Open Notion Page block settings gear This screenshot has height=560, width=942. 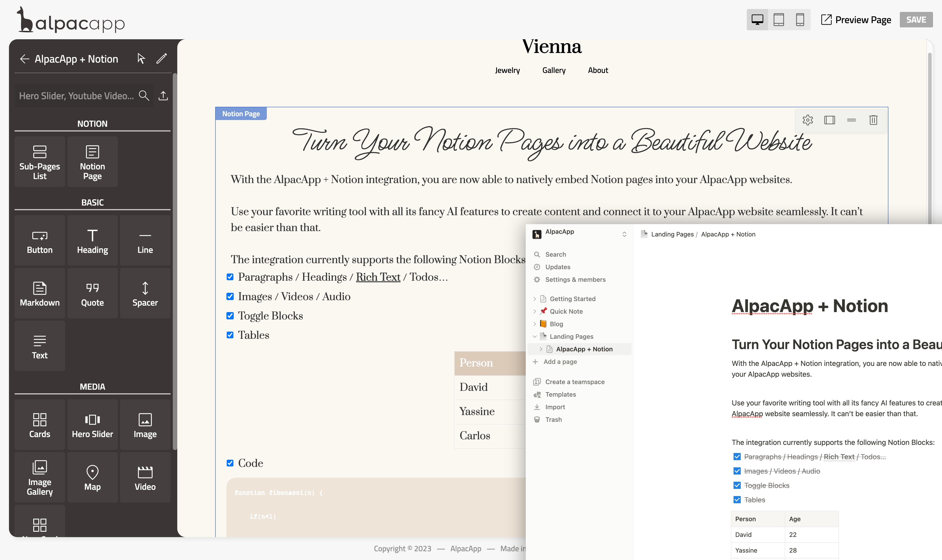[808, 120]
